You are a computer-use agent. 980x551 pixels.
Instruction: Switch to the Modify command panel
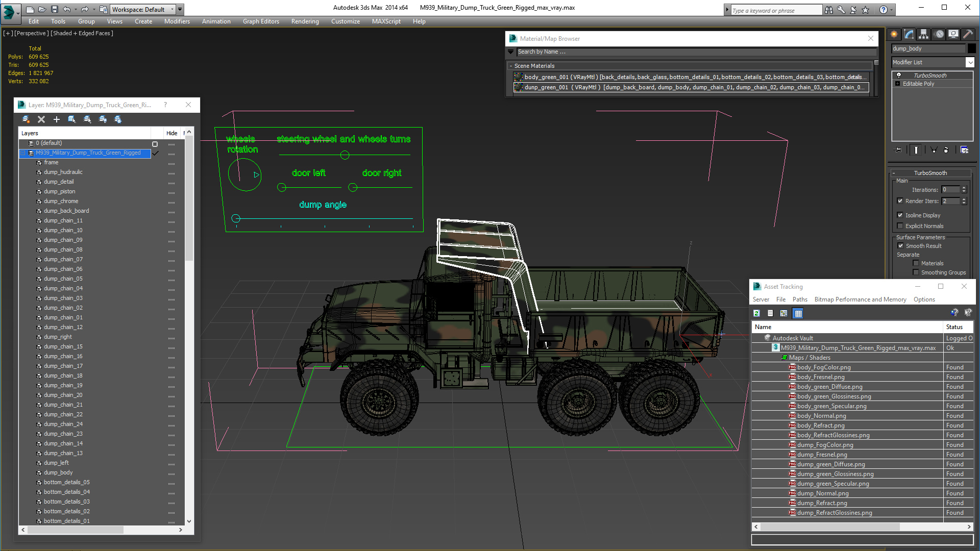909,34
